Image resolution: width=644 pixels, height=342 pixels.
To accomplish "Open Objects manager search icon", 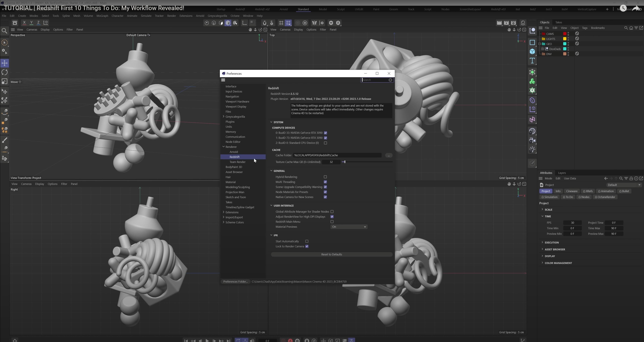I will point(626,28).
